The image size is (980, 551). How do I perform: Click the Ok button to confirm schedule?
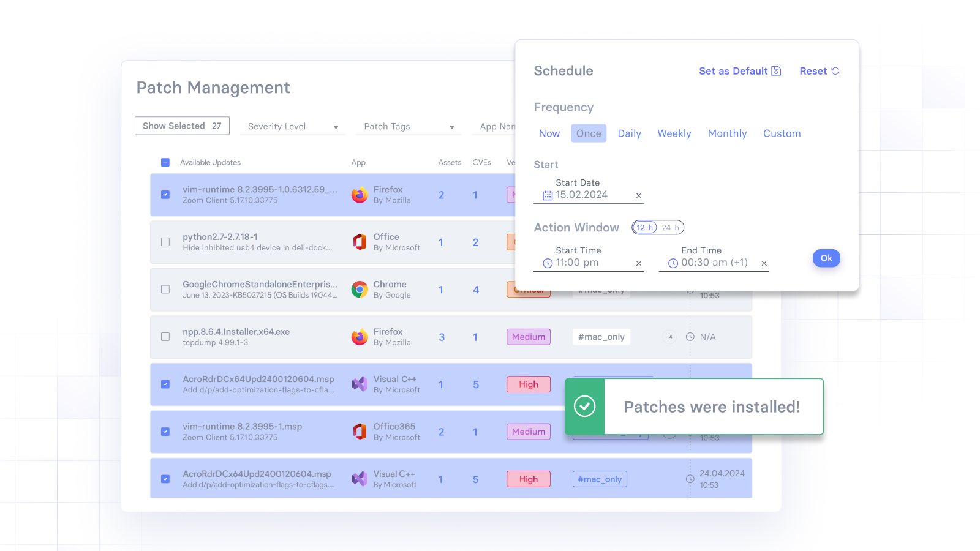826,258
